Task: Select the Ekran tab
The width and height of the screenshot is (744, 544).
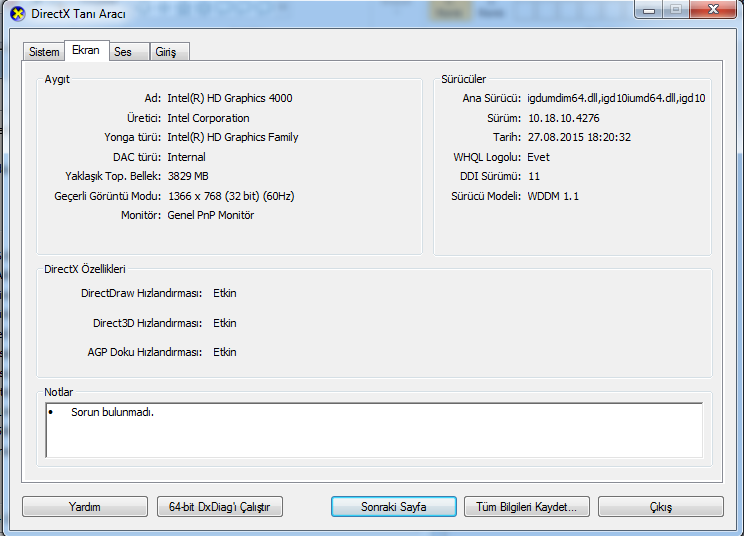Action: coord(86,50)
